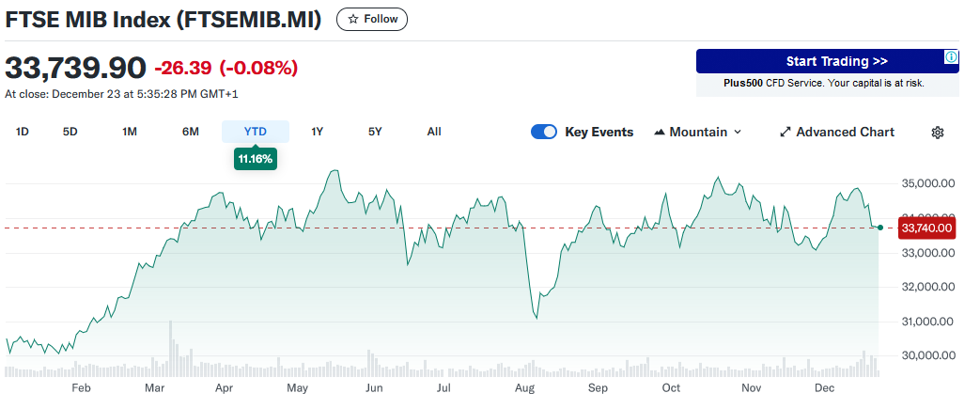Expand the Mountain chart type dropdown
Screen dimensions: 980x409
point(737,133)
